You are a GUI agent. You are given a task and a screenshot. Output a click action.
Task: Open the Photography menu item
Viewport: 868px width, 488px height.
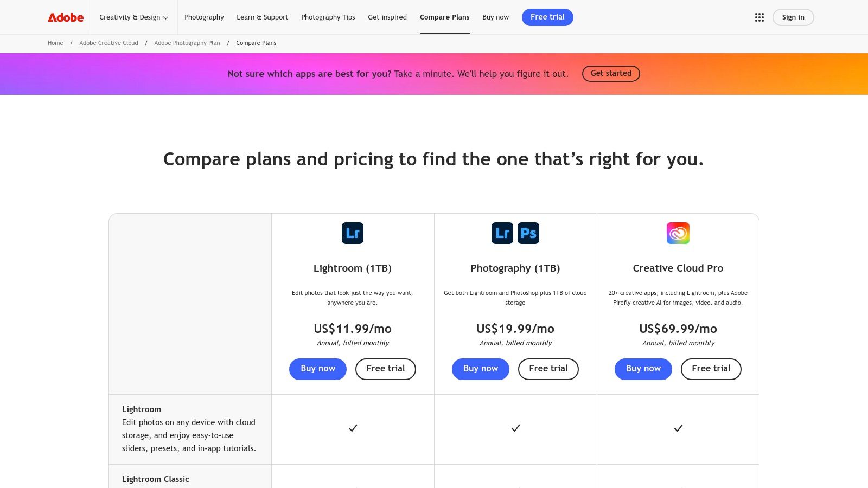pyautogui.click(x=204, y=17)
